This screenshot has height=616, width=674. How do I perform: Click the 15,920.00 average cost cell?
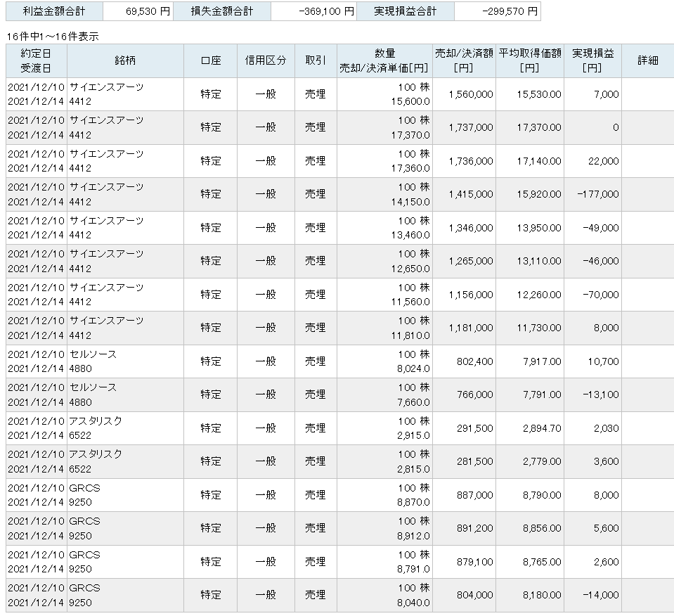coord(530,194)
